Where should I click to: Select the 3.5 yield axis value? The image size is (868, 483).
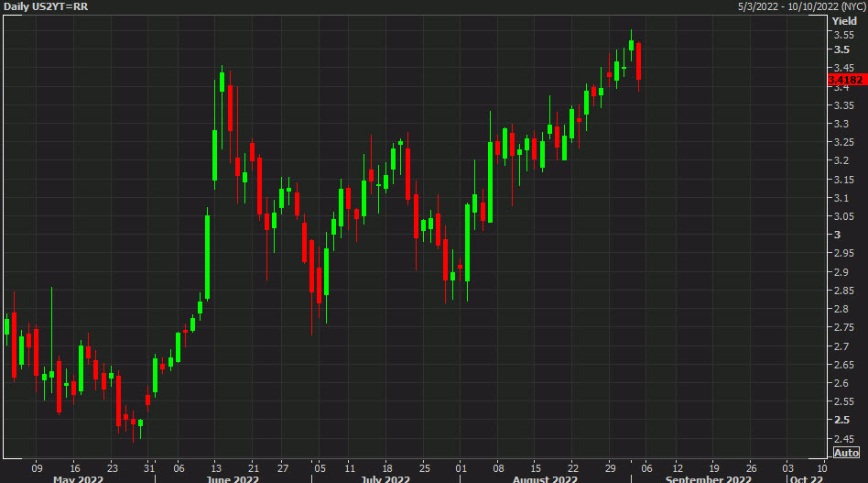pos(841,49)
